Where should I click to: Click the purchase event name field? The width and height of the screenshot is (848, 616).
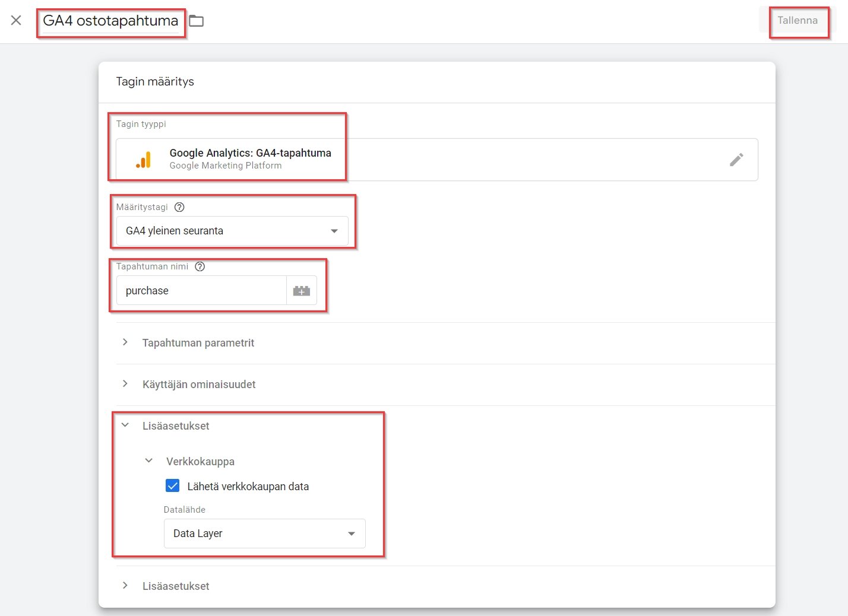(201, 291)
